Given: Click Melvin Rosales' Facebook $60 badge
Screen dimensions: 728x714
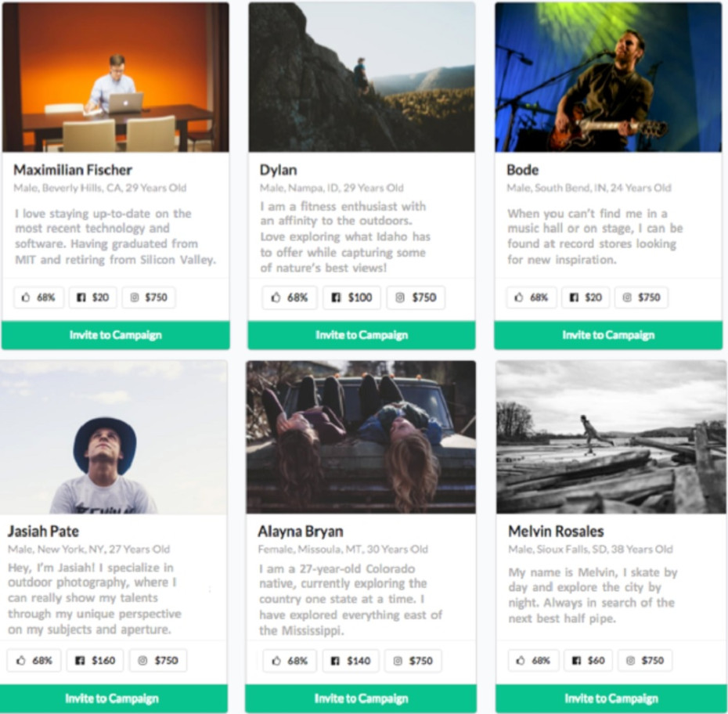Looking at the screenshot, I should coord(588,660).
